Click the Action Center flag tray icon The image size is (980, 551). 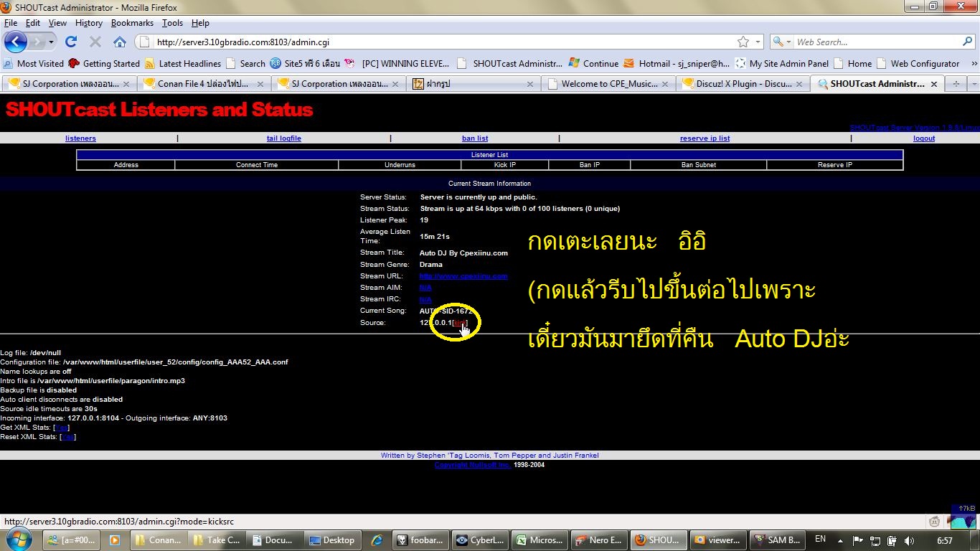click(857, 540)
